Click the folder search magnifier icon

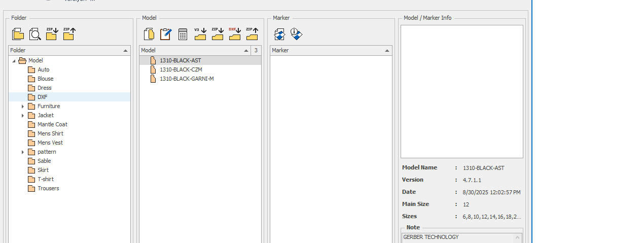click(x=34, y=34)
